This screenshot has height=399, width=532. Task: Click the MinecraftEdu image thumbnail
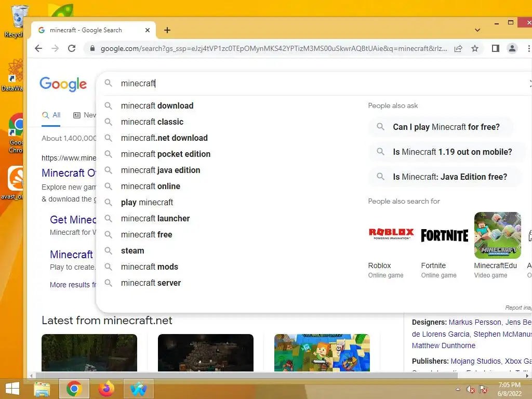click(x=497, y=235)
